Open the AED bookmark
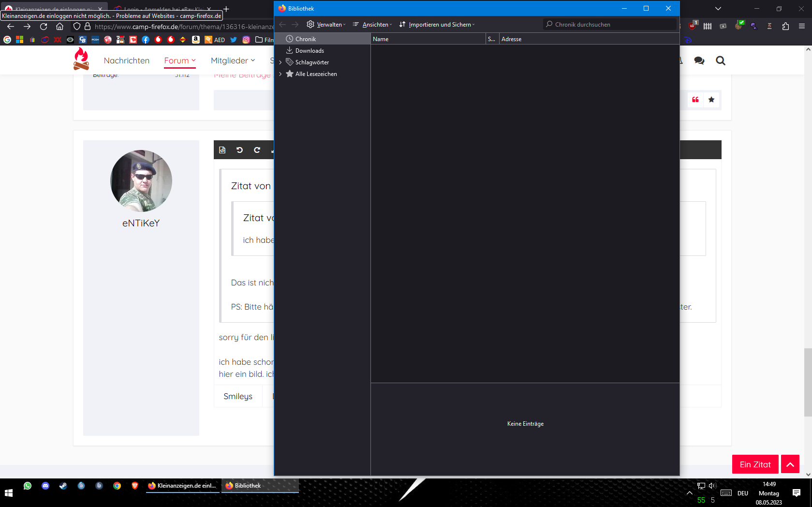812x507 pixels. 215,40
